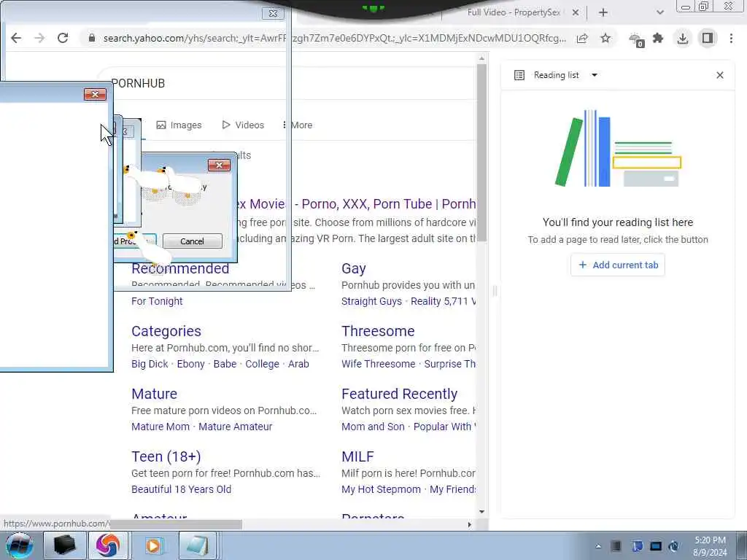Close the Reading list side panel

tap(720, 75)
